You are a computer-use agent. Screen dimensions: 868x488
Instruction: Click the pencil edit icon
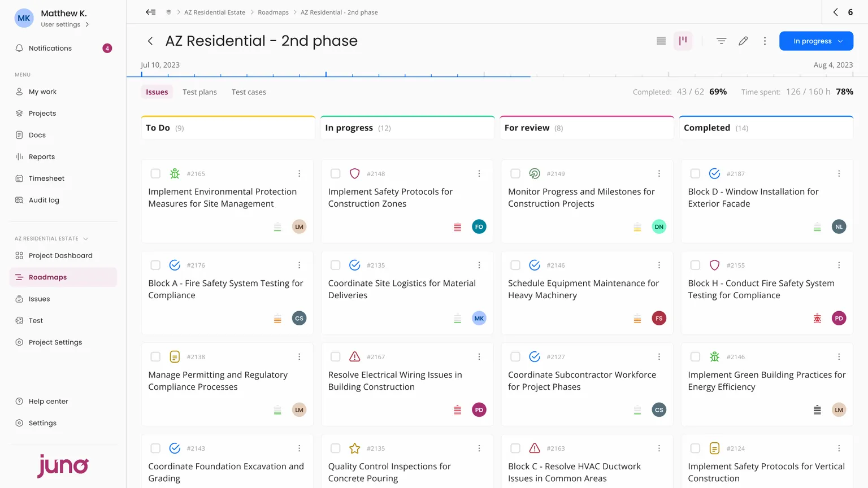pyautogui.click(x=743, y=41)
